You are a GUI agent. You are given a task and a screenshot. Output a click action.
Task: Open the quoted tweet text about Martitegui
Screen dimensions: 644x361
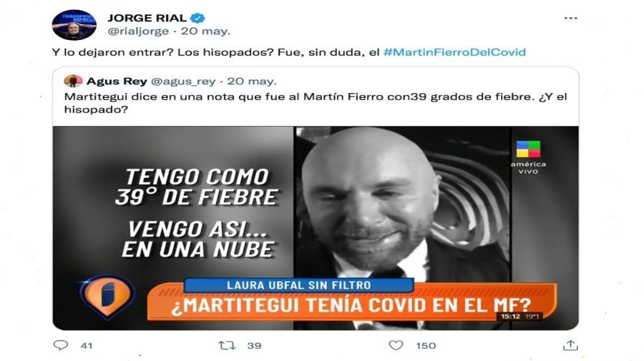(316, 103)
